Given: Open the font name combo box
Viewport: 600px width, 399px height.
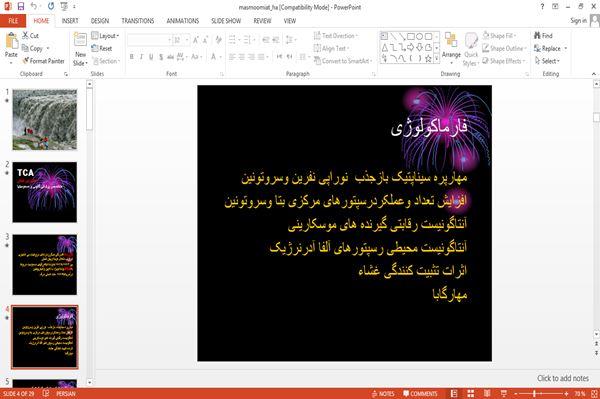Looking at the screenshot, I should coord(149,40).
